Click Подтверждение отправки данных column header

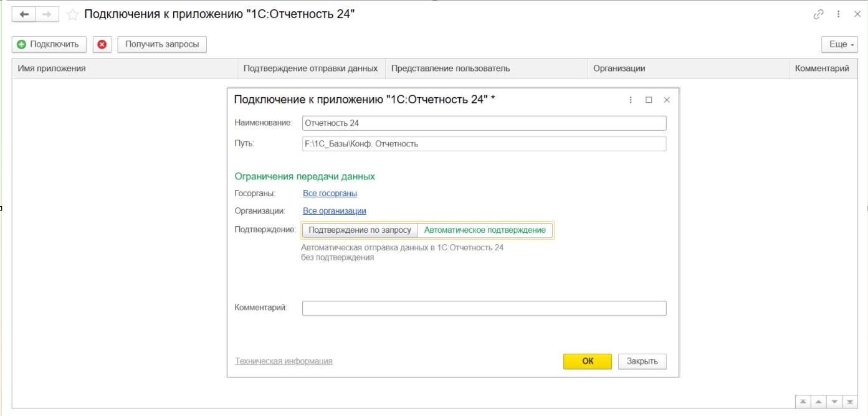click(312, 69)
